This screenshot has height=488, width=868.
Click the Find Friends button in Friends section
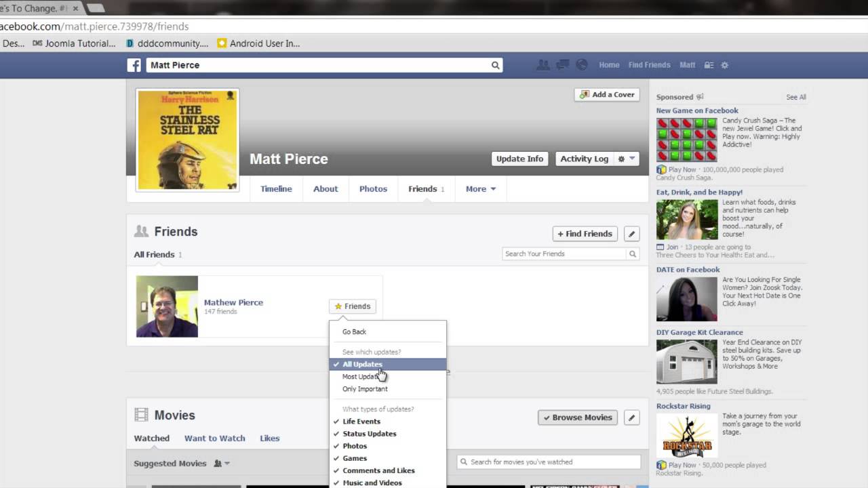point(585,234)
